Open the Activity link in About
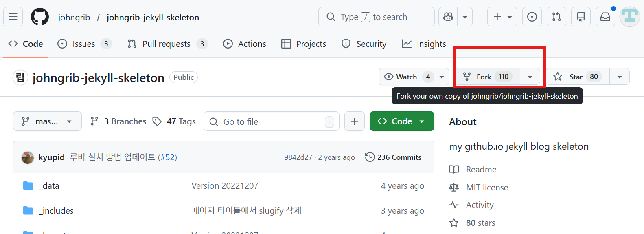Screen dimensions: 644x234 tap(471, 205)
